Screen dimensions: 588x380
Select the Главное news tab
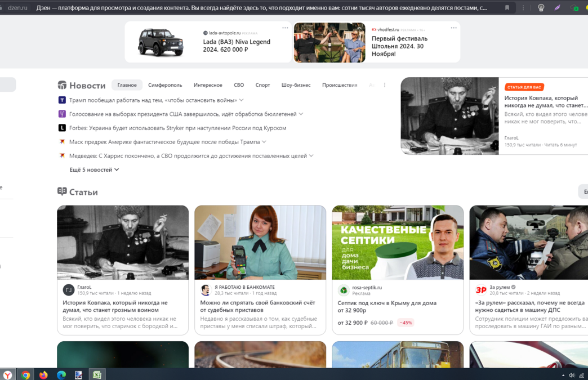tap(127, 85)
